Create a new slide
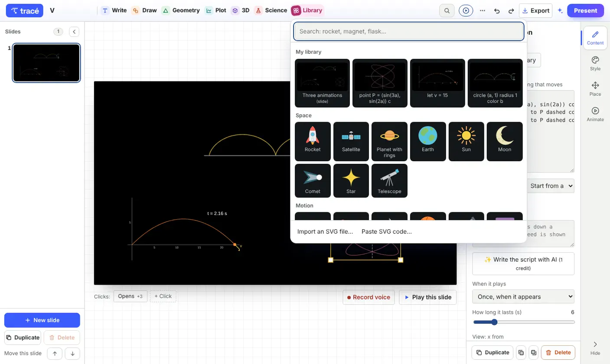610x364 pixels. (x=42, y=320)
